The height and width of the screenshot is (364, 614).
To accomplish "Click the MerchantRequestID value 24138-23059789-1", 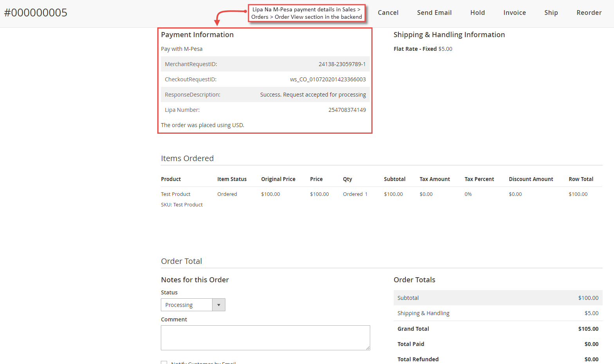I will (x=342, y=64).
